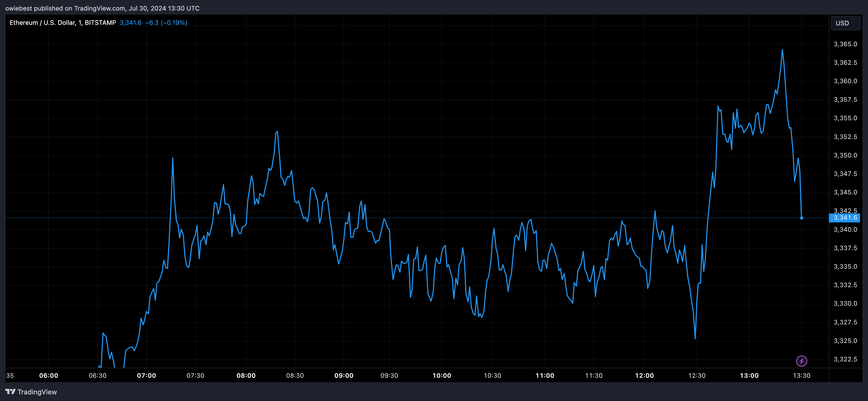The image size is (868, 401).
Task: Click the 06:30 time axis label
Action: (x=97, y=375)
